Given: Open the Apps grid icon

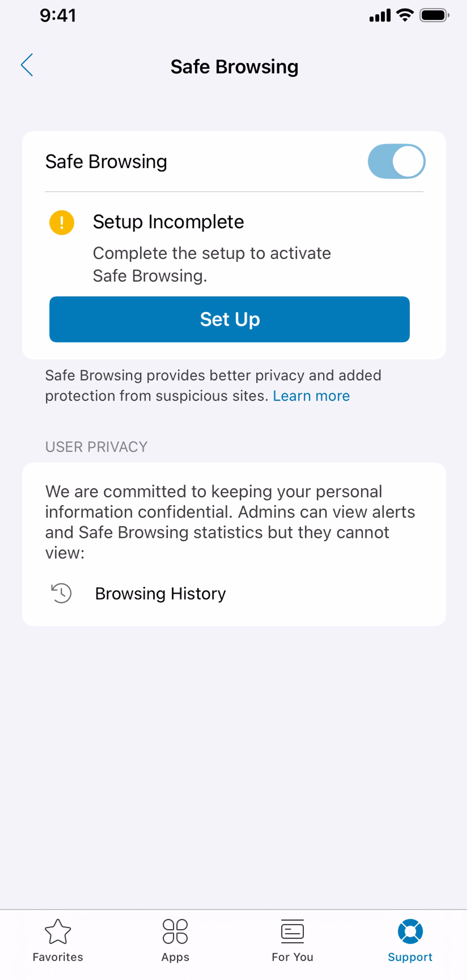Looking at the screenshot, I should (175, 931).
